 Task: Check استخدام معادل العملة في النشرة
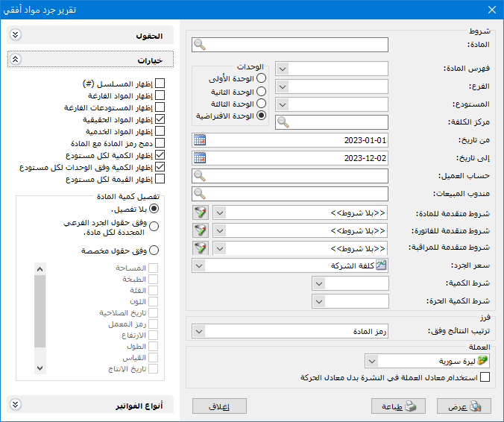coord(485,377)
